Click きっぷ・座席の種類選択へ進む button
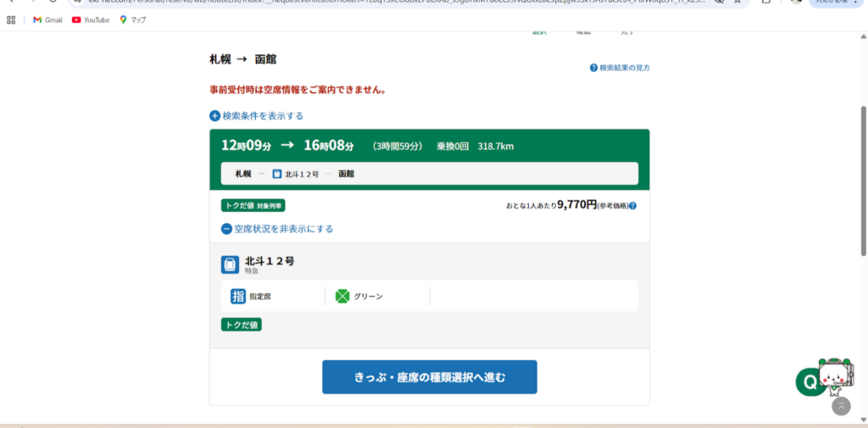This screenshot has width=868, height=428. pyautogui.click(x=429, y=377)
